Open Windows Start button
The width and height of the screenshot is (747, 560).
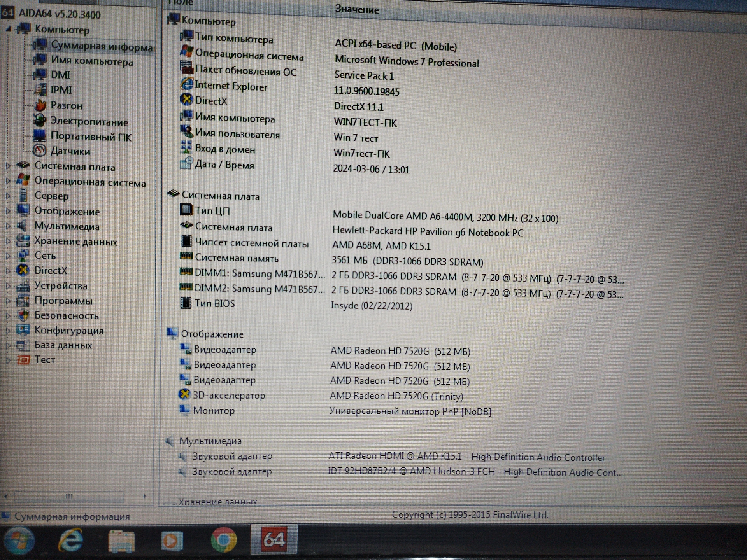(x=18, y=541)
